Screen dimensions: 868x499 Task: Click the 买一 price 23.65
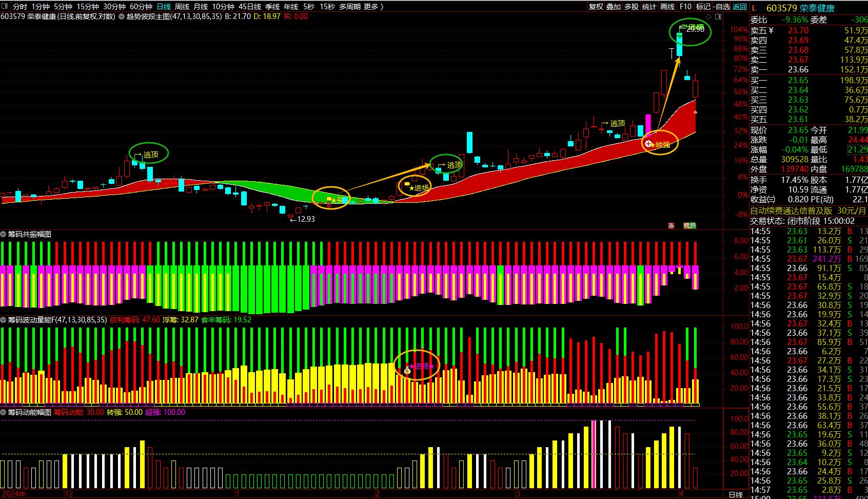pyautogui.click(x=798, y=80)
